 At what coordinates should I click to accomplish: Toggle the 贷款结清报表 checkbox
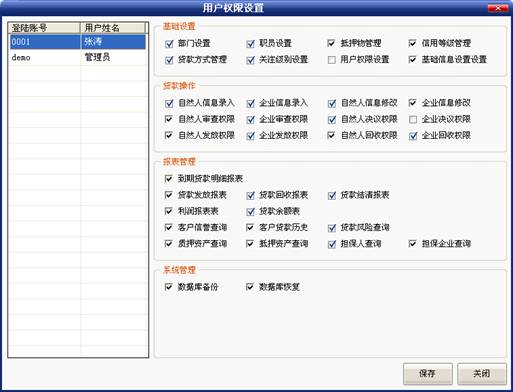pos(332,195)
